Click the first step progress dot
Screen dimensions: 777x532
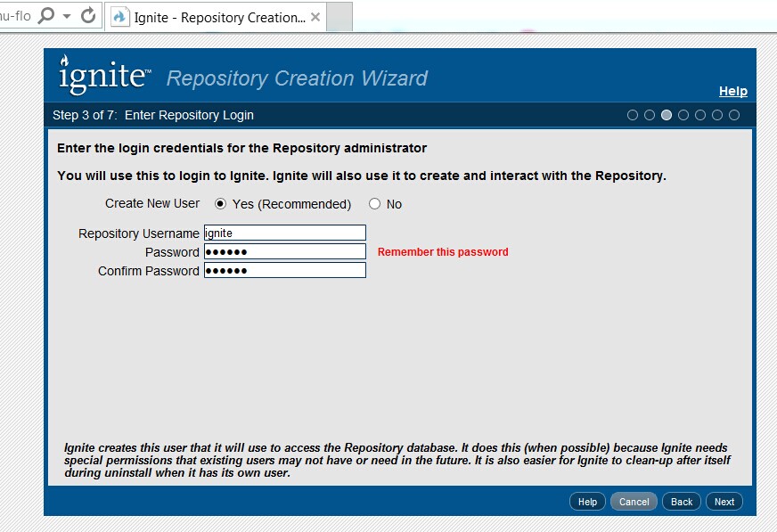pos(633,115)
